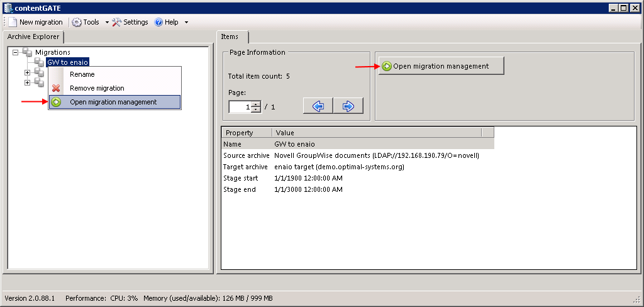Click the 'Total item count: 5' label
Image resolution: width=644 pixels, height=307 pixels.
(258, 76)
